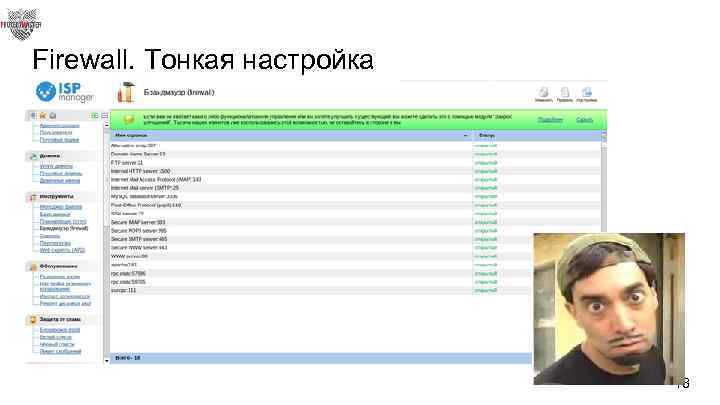Select the Internet Mail Access Protocol (IMAP):143 row
This screenshot has width=720, height=405.
[355, 180]
